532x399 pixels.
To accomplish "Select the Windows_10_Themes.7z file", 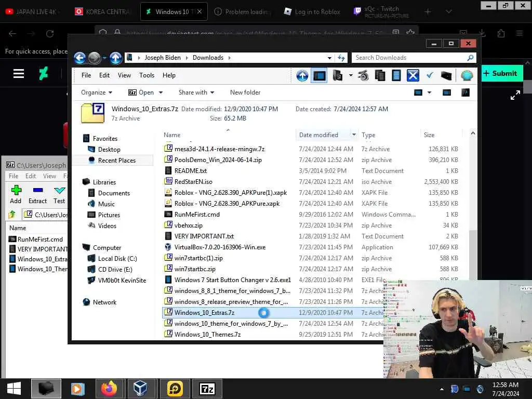I will click(x=207, y=335).
